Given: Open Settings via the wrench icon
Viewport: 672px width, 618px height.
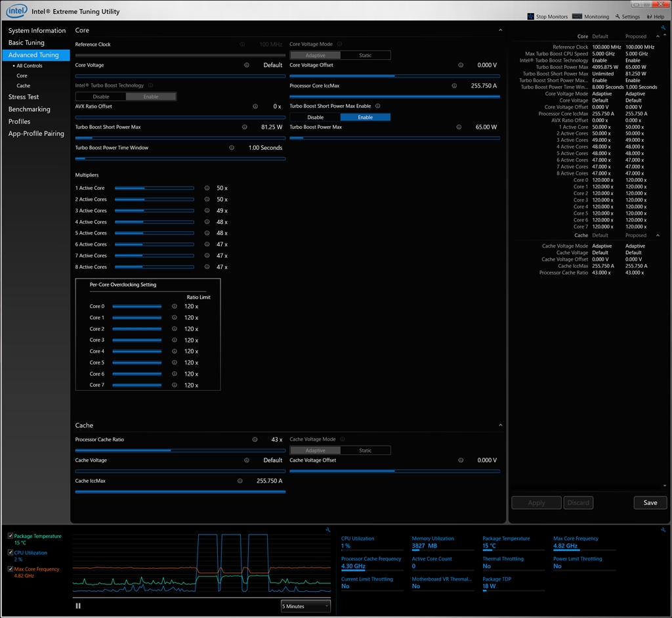Looking at the screenshot, I should pyautogui.click(x=618, y=16).
